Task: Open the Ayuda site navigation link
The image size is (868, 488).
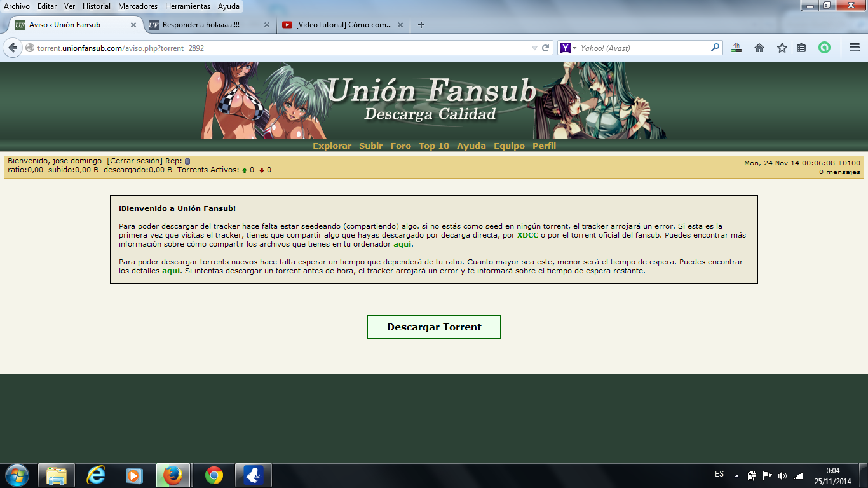Action: [x=471, y=146]
